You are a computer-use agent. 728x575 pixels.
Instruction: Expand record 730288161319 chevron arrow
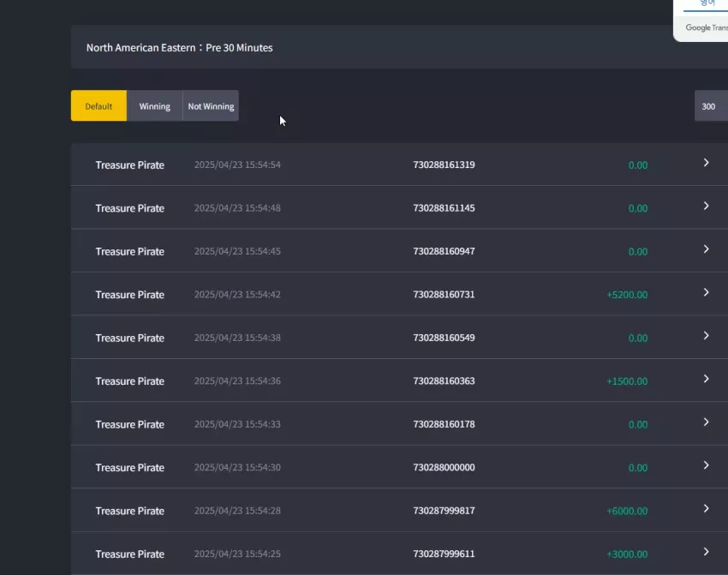[706, 163]
